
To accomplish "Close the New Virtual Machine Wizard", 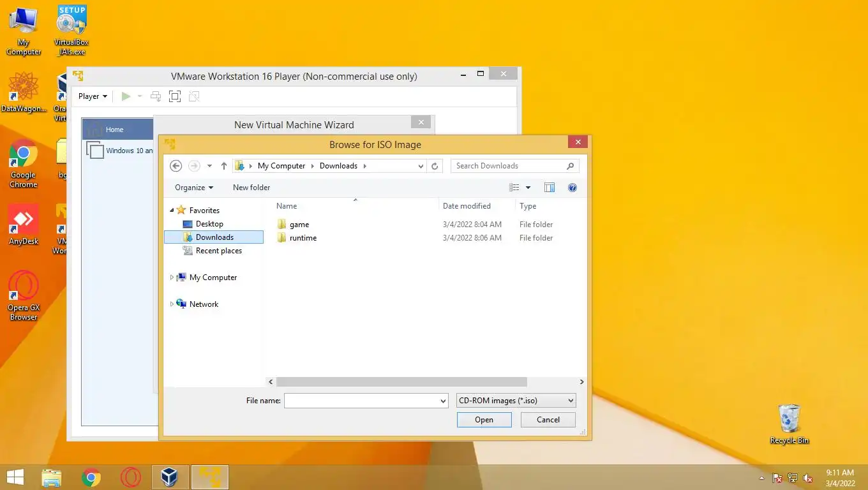I will (x=421, y=122).
